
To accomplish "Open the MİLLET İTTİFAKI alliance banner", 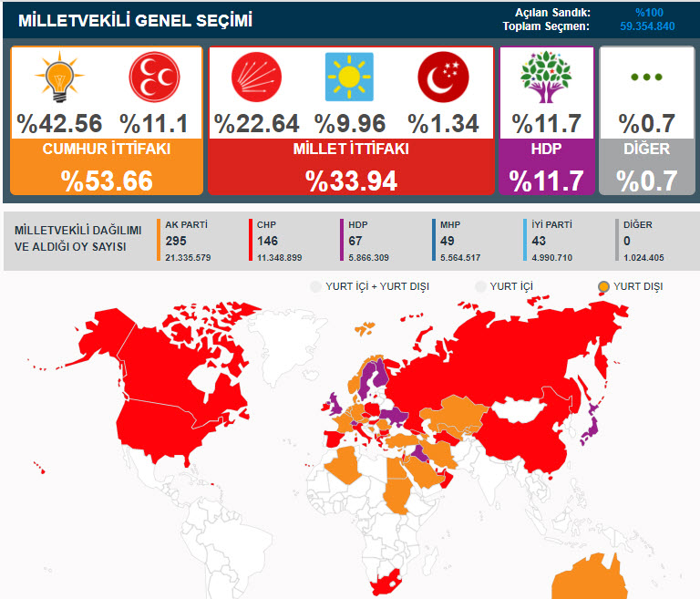I will click(x=351, y=167).
